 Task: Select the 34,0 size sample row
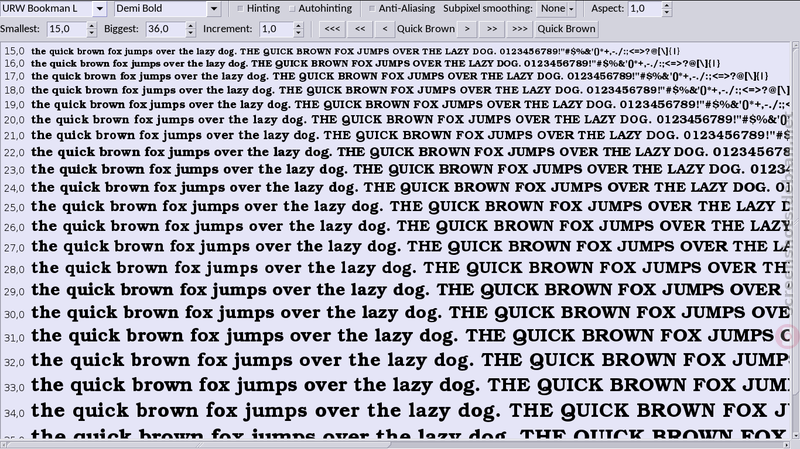coord(395,411)
